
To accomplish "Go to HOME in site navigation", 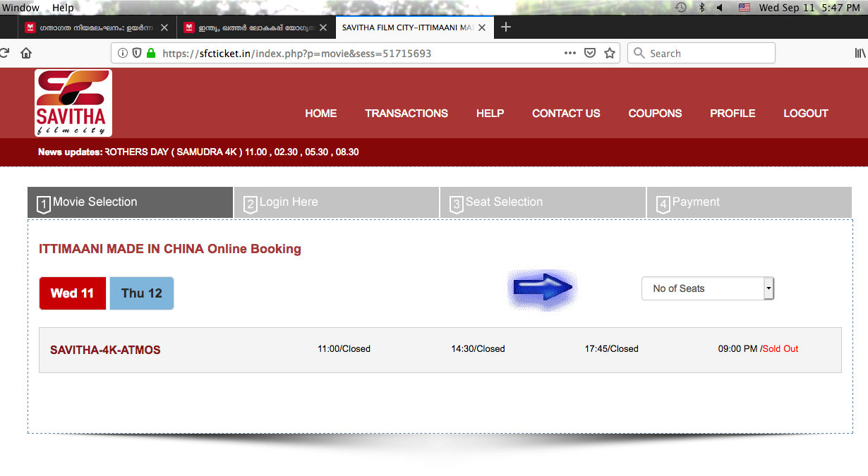I will tap(321, 114).
